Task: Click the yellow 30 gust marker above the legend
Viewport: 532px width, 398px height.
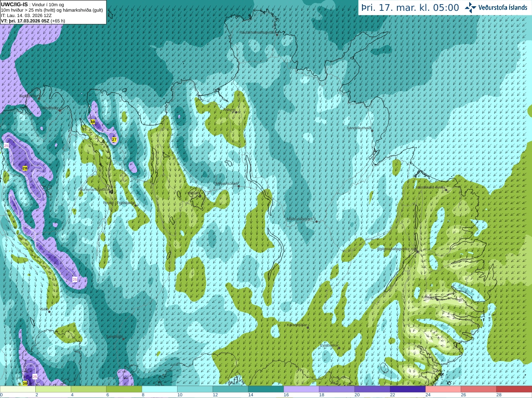Action: point(25,383)
